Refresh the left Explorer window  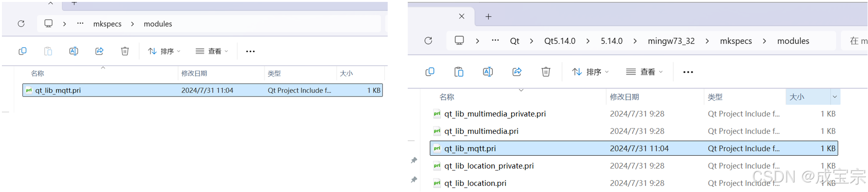21,23
